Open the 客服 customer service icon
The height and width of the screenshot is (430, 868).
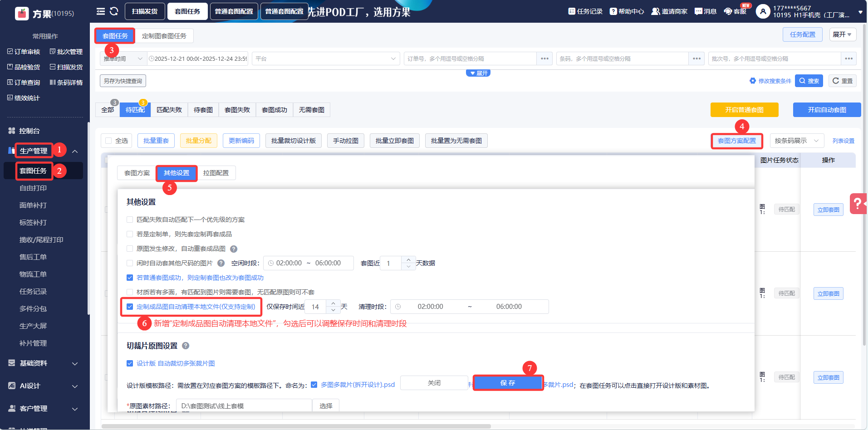pyautogui.click(x=728, y=11)
